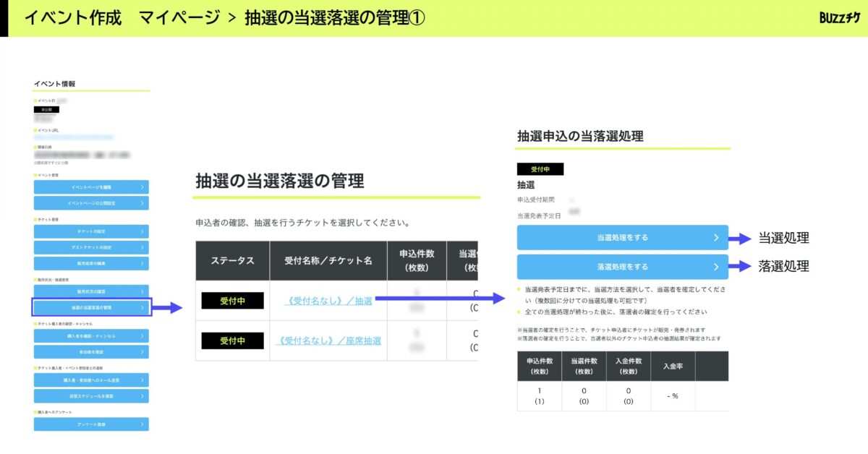Click the BUZZチケ logo

pos(839,18)
